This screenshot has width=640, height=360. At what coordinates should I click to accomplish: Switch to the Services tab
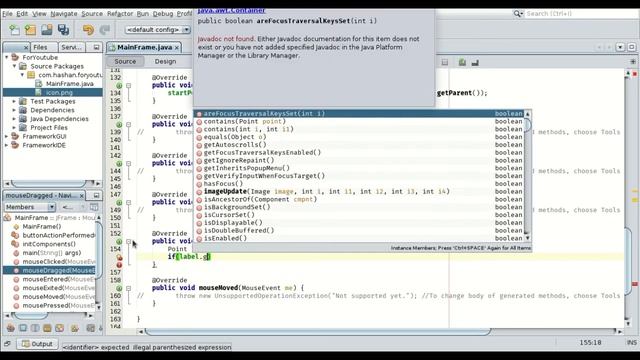point(72,47)
